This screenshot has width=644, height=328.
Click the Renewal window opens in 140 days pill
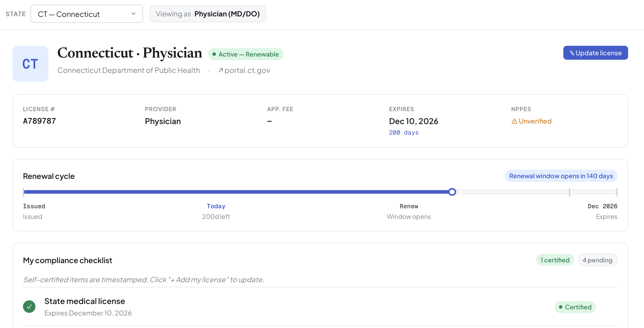561,176
